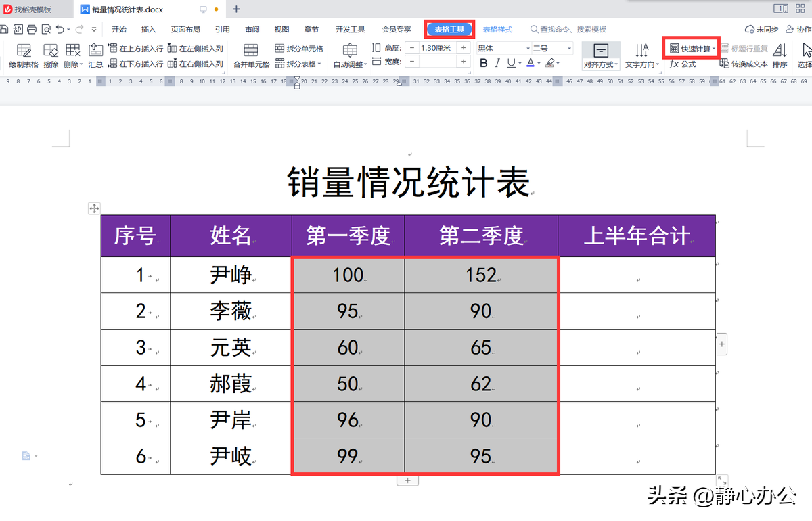This screenshot has width=812, height=521.
Task: Expand the font color dropdown arrow
Action: coord(538,64)
